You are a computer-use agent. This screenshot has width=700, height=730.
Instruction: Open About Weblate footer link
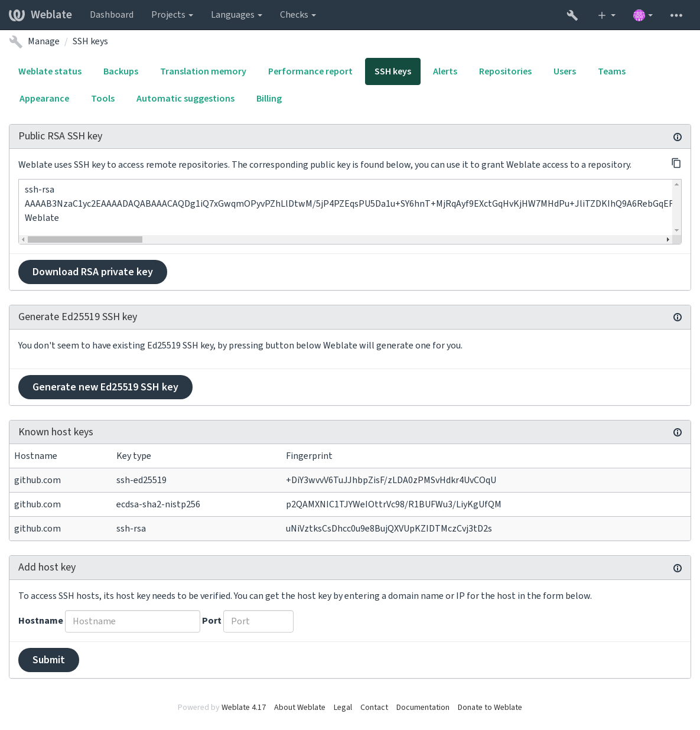[299, 708]
